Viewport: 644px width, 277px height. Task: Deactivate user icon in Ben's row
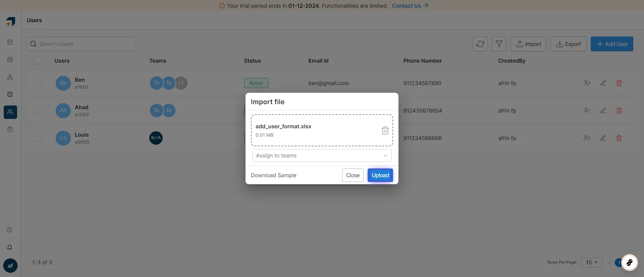(587, 83)
